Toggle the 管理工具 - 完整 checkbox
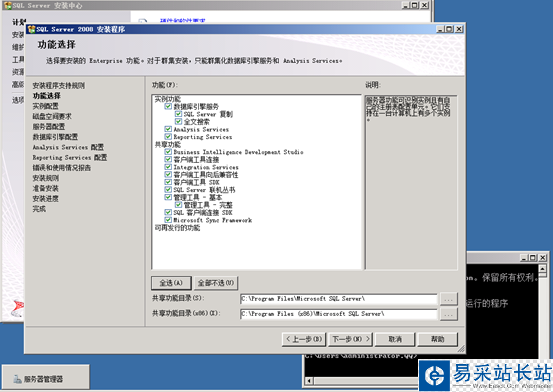 [x=178, y=205]
